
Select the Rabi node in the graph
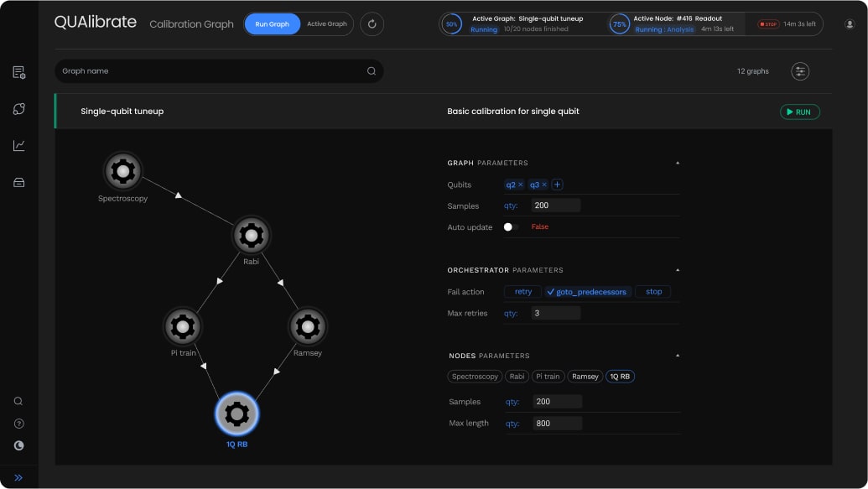[x=251, y=237]
